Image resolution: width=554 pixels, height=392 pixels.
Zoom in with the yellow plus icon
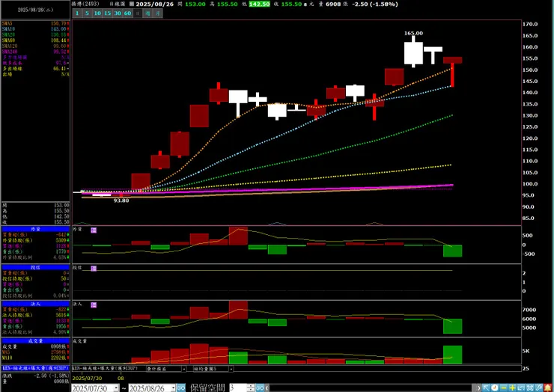point(512,388)
